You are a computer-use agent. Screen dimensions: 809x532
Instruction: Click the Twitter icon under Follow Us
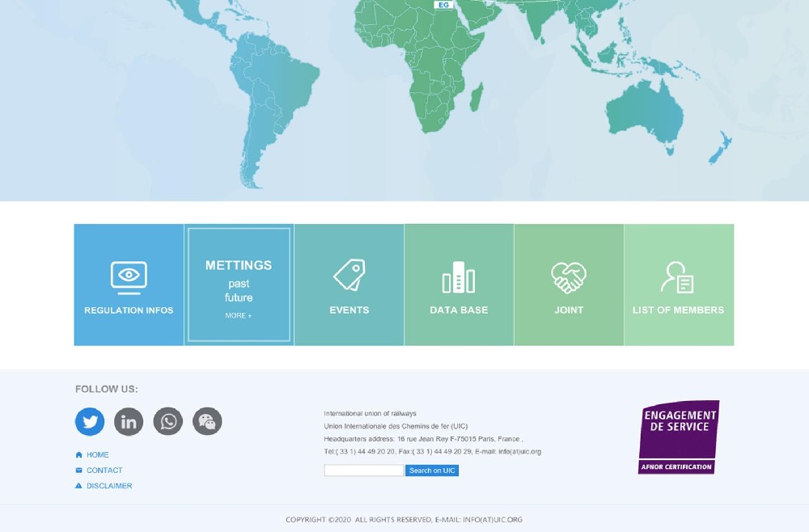click(x=90, y=421)
